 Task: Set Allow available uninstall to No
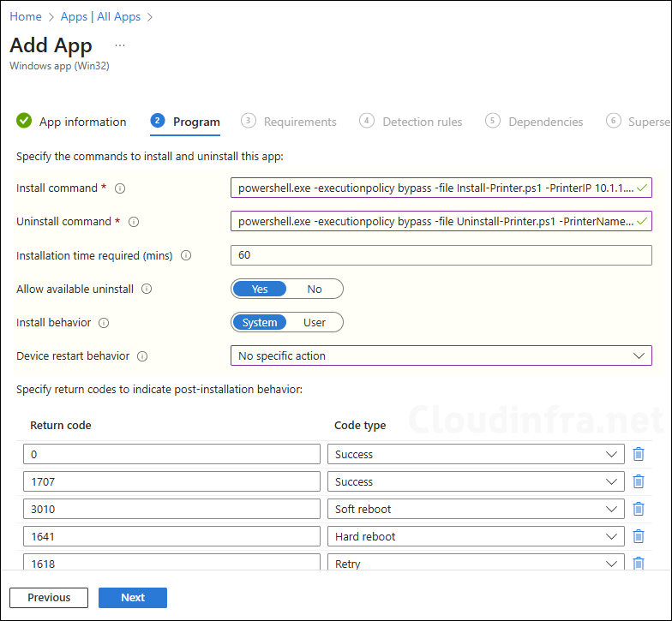pyautogui.click(x=314, y=290)
